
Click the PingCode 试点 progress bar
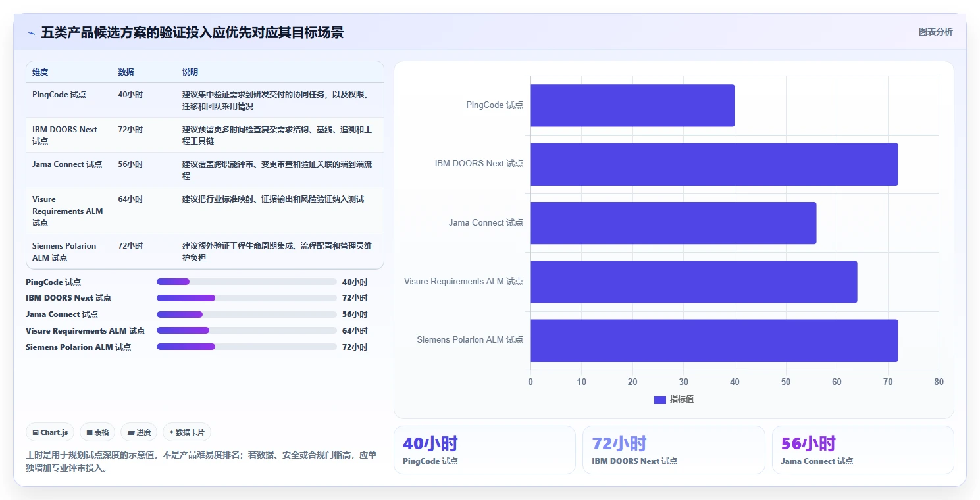coord(247,282)
